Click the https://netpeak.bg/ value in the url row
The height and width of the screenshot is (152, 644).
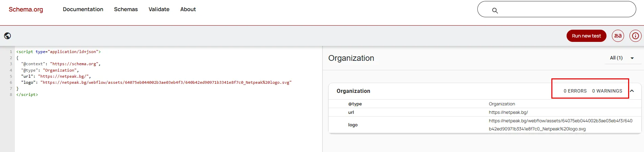[508, 112]
